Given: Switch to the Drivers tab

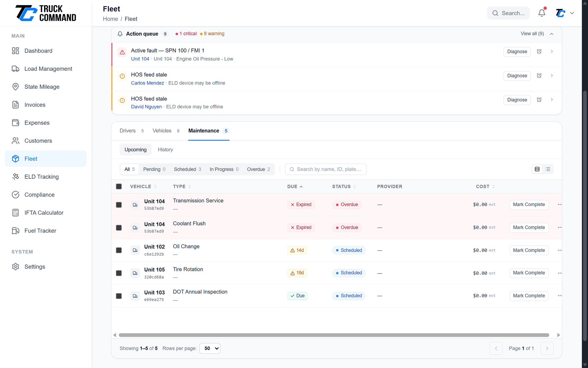Looking at the screenshot, I should coord(132,131).
